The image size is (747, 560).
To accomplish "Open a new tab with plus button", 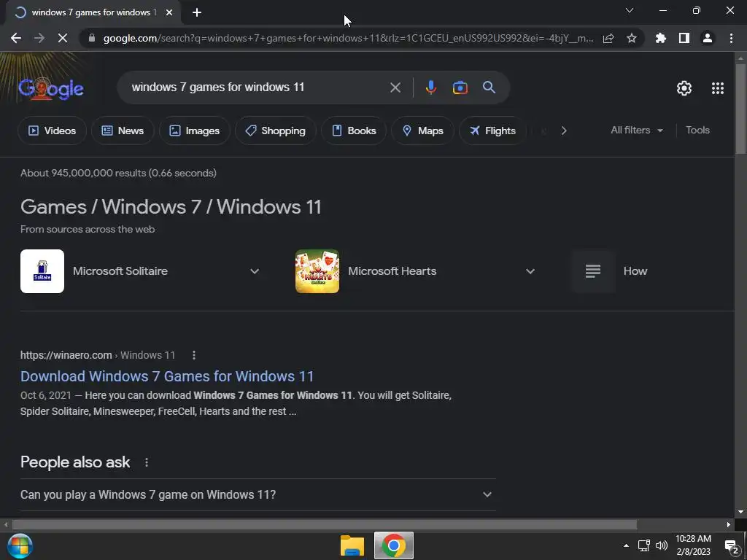I will (197, 12).
